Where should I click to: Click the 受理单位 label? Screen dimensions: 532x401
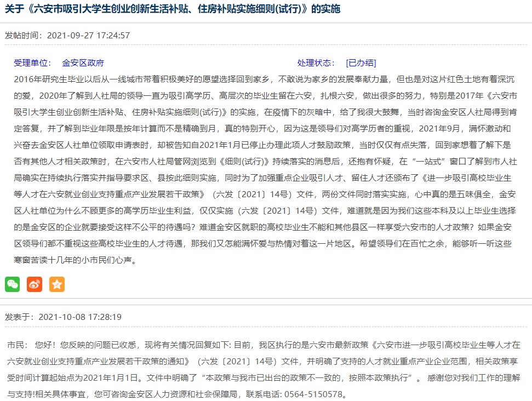click(32, 63)
